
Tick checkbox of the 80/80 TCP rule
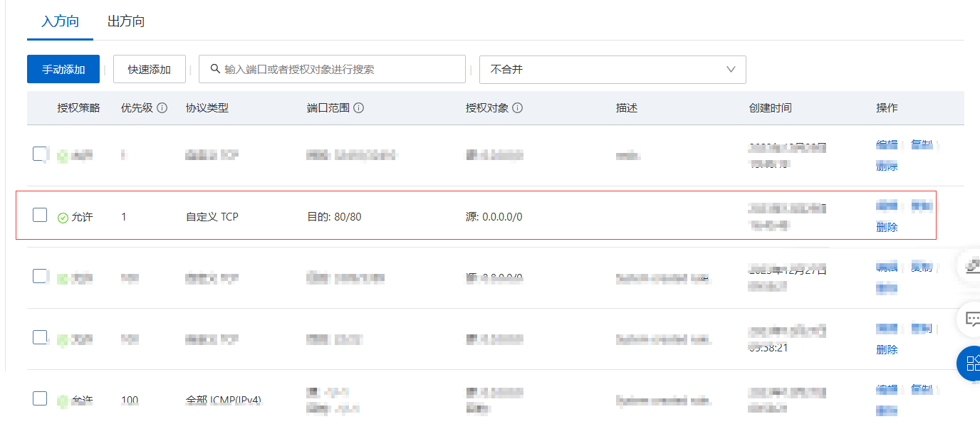(40, 214)
